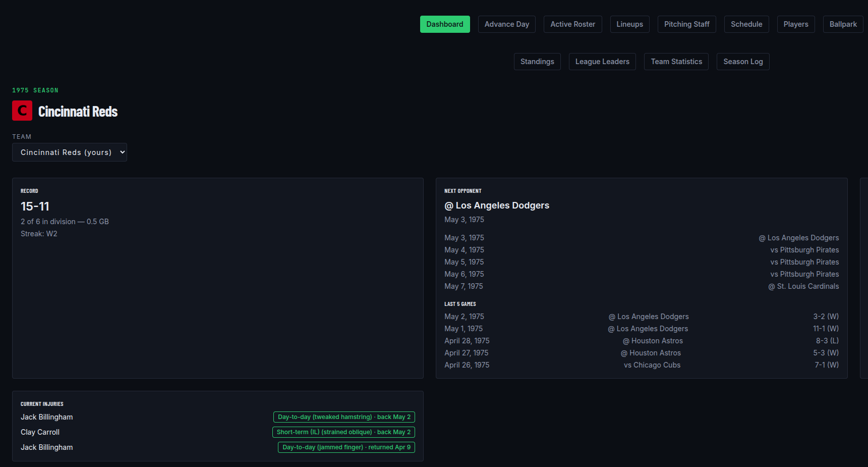Click the 7-1 (W) score on April 26
This screenshot has height=467, width=868.
click(x=827, y=365)
